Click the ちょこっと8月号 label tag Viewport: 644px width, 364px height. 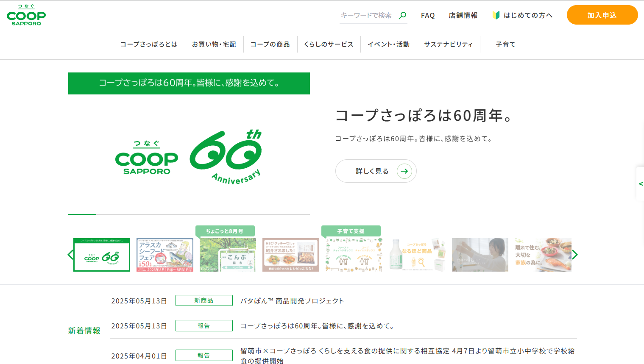225,231
